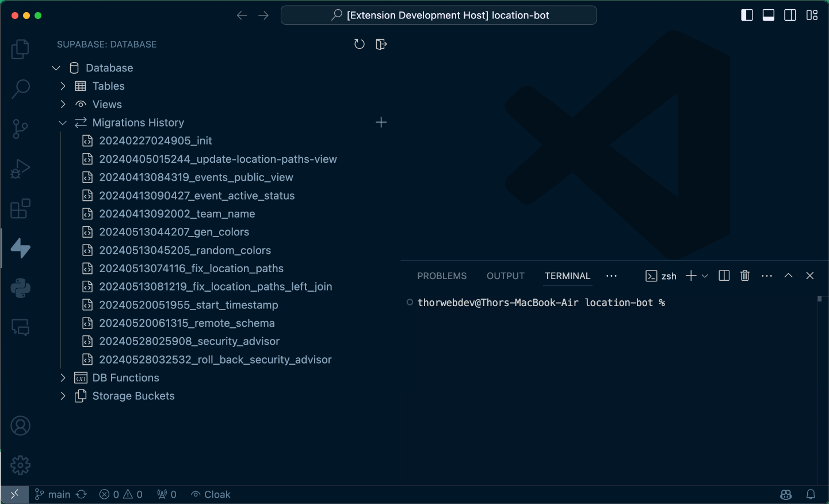Screen dimensions: 829x504
Task: Click the main branch in status bar
Action: tap(52, 495)
